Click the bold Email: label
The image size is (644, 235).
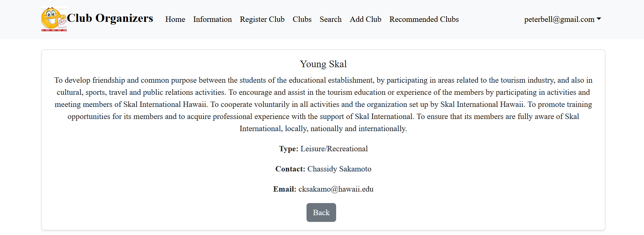(285, 189)
